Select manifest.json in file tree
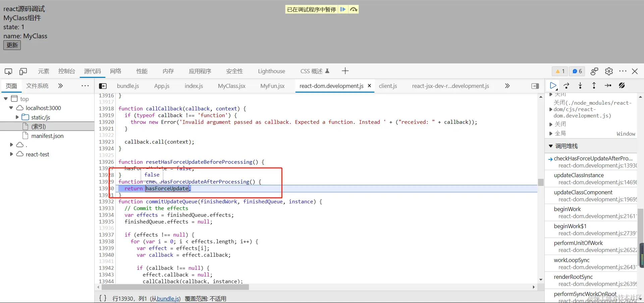 pos(47,136)
